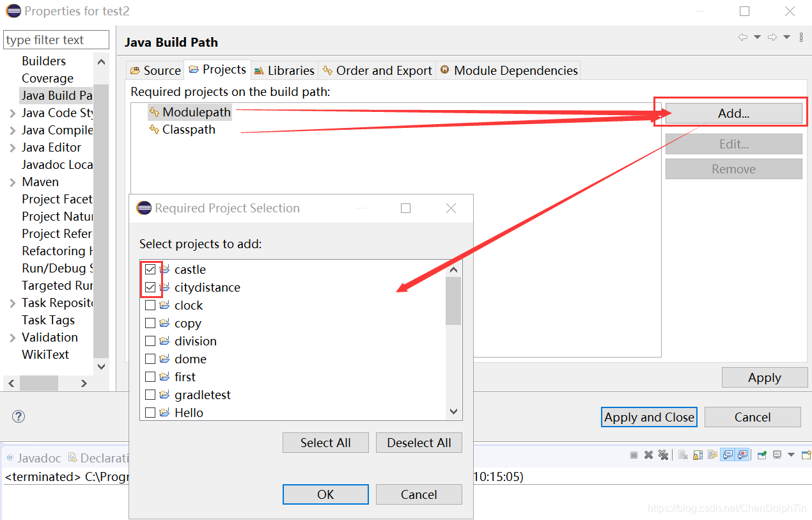The image size is (812, 520).
Task: Open the Order and Export tab
Action: point(377,70)
